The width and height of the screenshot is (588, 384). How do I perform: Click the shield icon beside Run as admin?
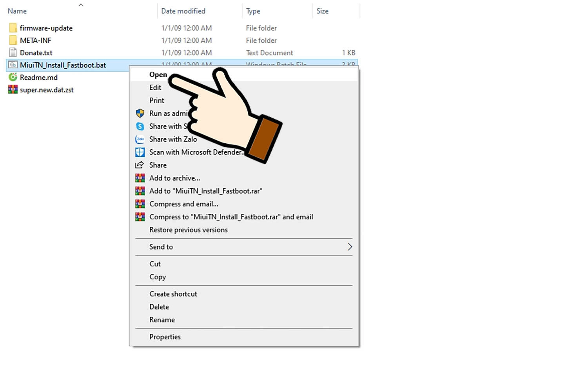click(140, 113)
